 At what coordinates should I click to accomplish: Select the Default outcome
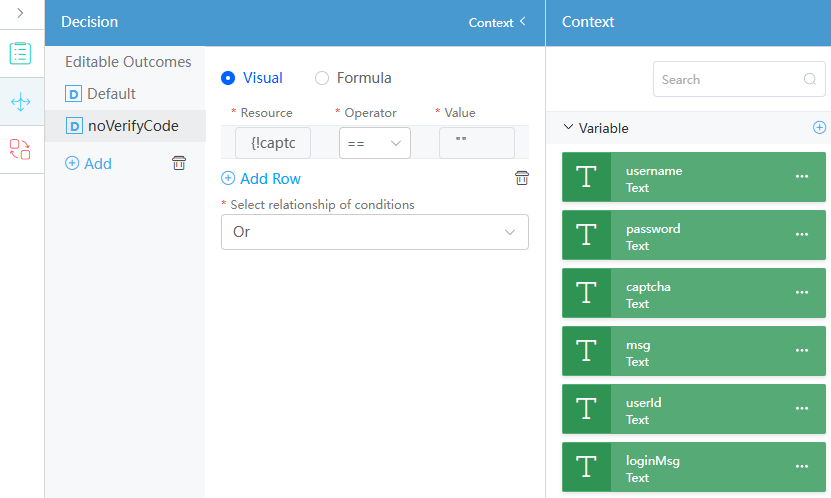[x=111, y=94]
